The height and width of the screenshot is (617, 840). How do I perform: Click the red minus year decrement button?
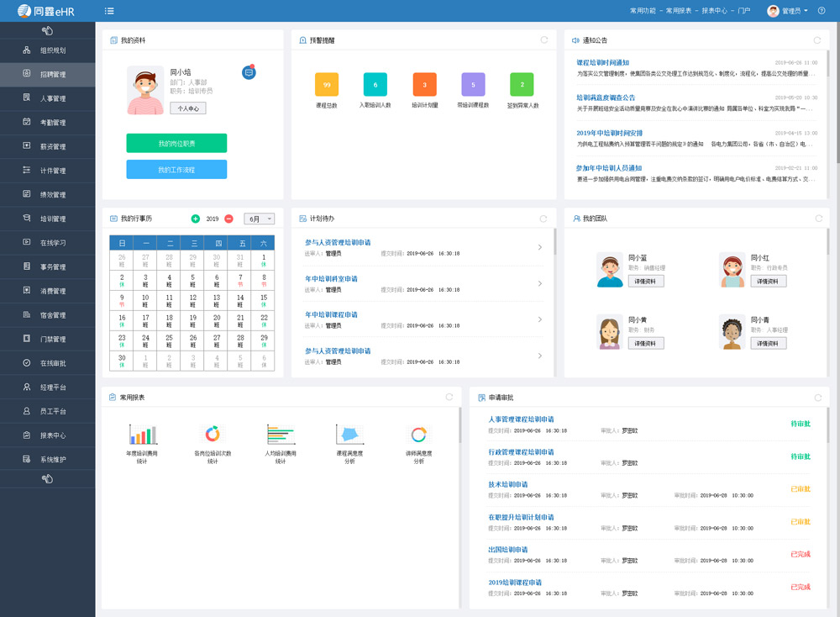228,219
